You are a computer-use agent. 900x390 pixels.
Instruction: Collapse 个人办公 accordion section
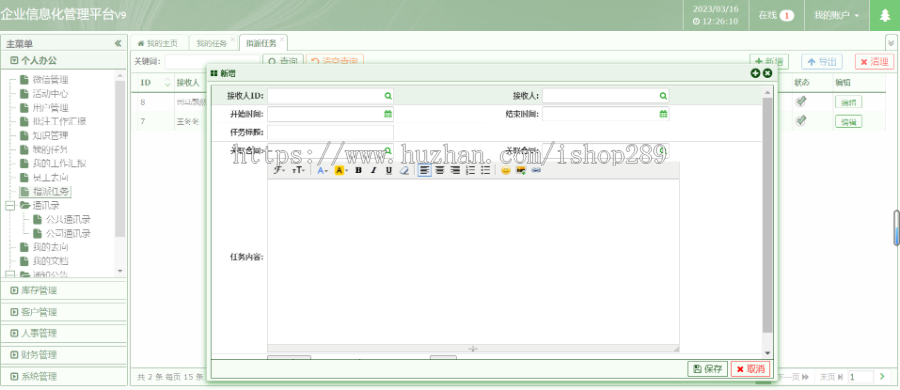64,60
